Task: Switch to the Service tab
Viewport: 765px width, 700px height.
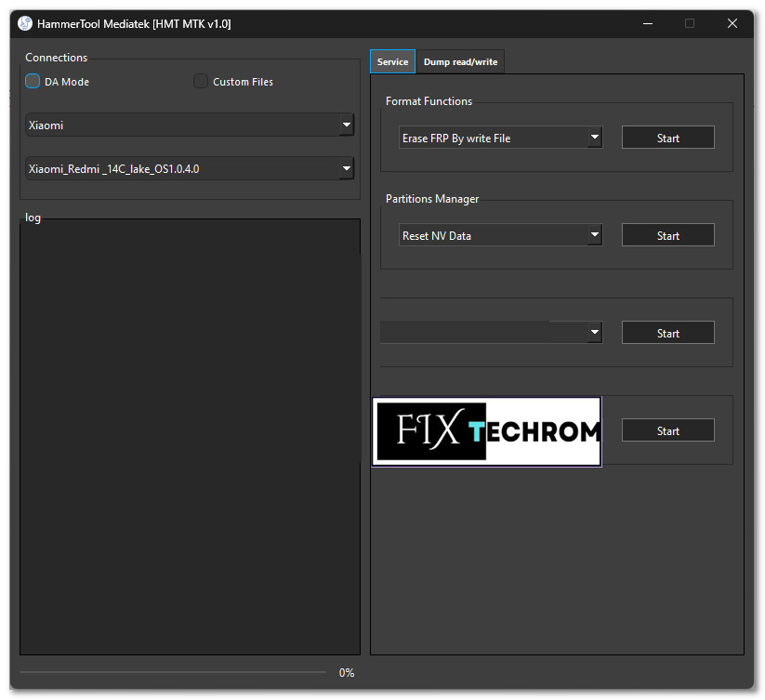Action: click(393, 62)
